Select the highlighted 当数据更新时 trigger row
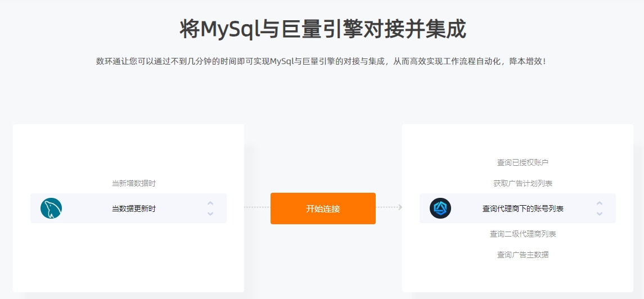Image resolution: width=644 pixels, height=299 pixels. [x=129, y=209]
